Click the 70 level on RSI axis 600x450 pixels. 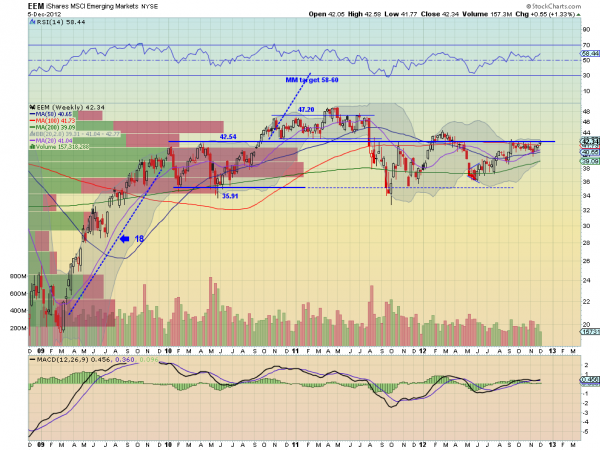tap(586, 45)
